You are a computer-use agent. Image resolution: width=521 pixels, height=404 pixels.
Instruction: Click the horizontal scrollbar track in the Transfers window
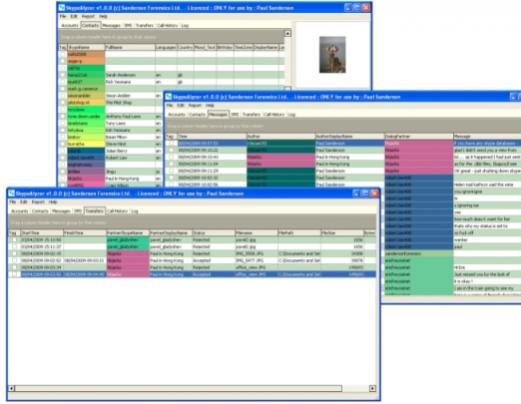(178, 388)
